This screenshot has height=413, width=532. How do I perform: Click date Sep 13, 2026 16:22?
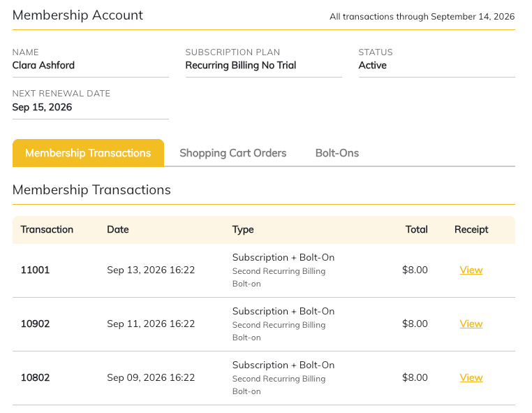pos(151,270)
